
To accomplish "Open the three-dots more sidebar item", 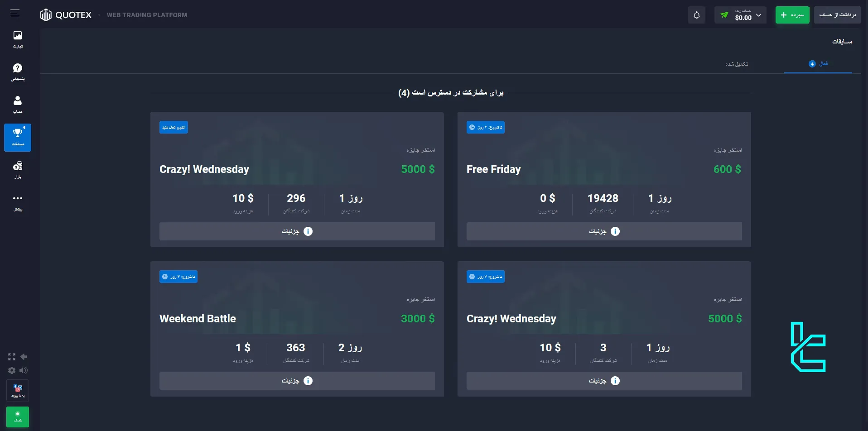I will tap(18, 202).
